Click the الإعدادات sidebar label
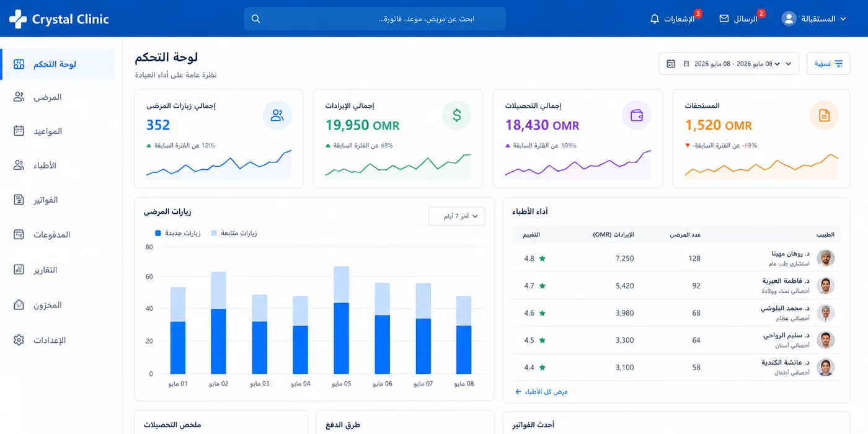 pyautogui.click(x=50, y=340)
